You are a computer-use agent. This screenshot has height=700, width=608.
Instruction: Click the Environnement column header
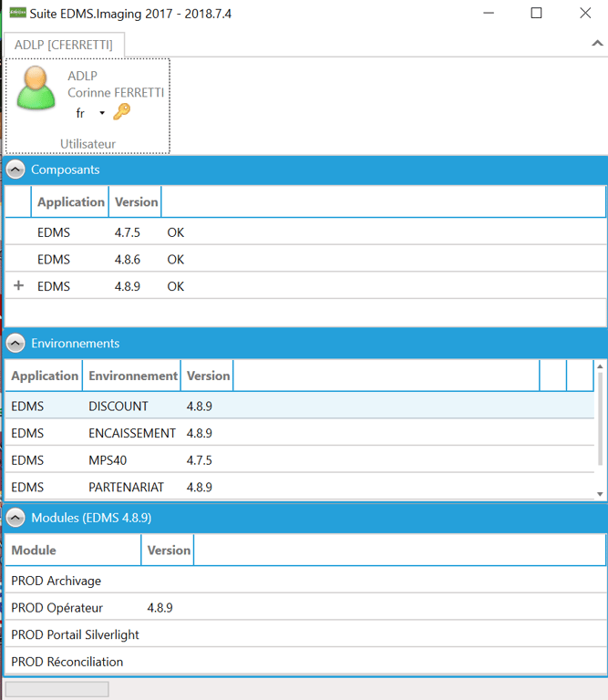point(132,376)
